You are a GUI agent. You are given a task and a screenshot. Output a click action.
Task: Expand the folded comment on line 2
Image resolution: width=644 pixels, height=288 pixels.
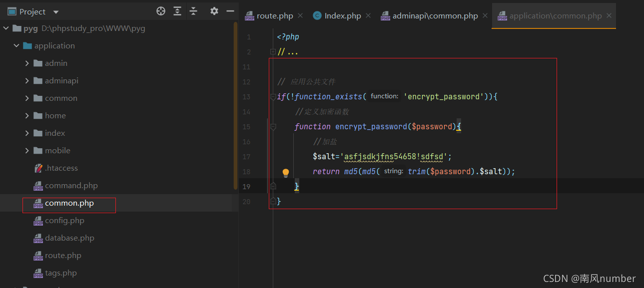pos(273,52)
